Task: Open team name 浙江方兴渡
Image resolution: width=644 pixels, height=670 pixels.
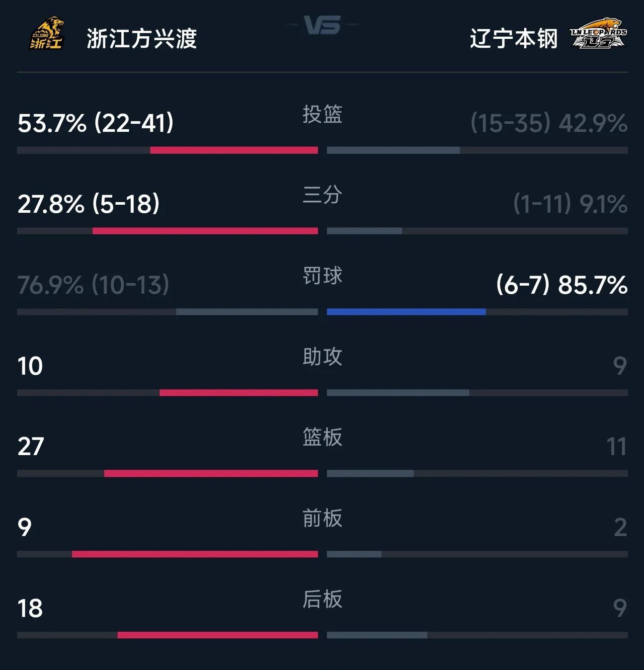Action: click(142, 39)
